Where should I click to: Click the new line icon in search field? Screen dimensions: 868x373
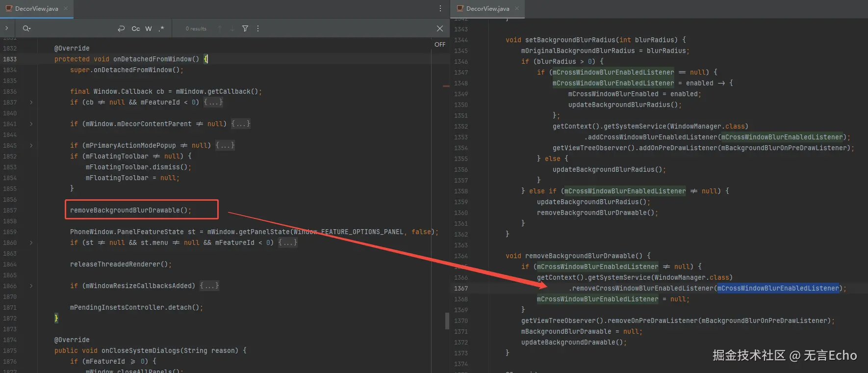(x=121, y=28)
